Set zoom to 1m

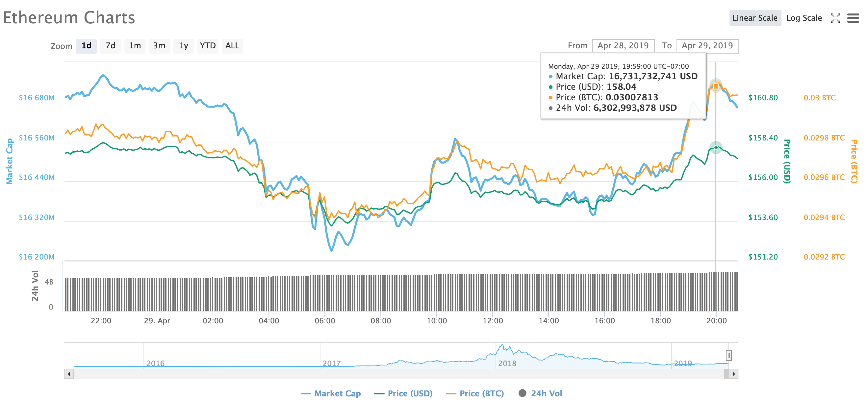pyautogui.click(x=135, y=46)
